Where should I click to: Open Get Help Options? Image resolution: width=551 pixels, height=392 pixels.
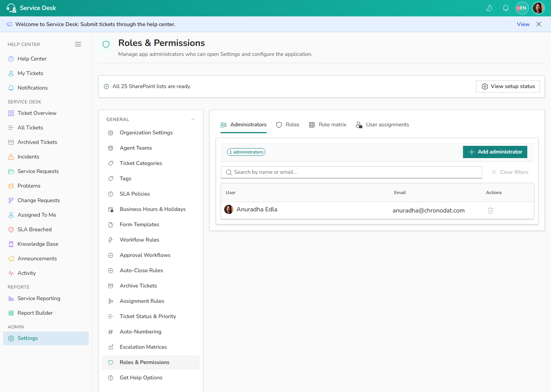151,377
